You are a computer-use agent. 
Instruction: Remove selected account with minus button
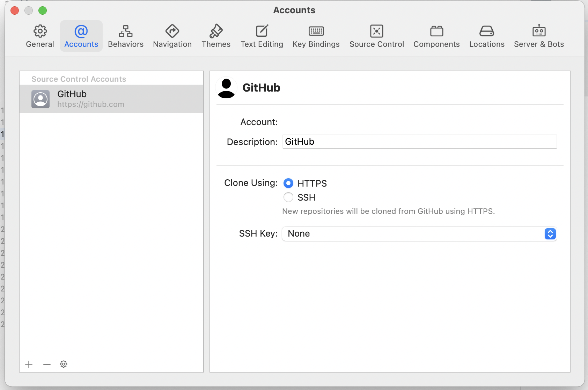47,364
